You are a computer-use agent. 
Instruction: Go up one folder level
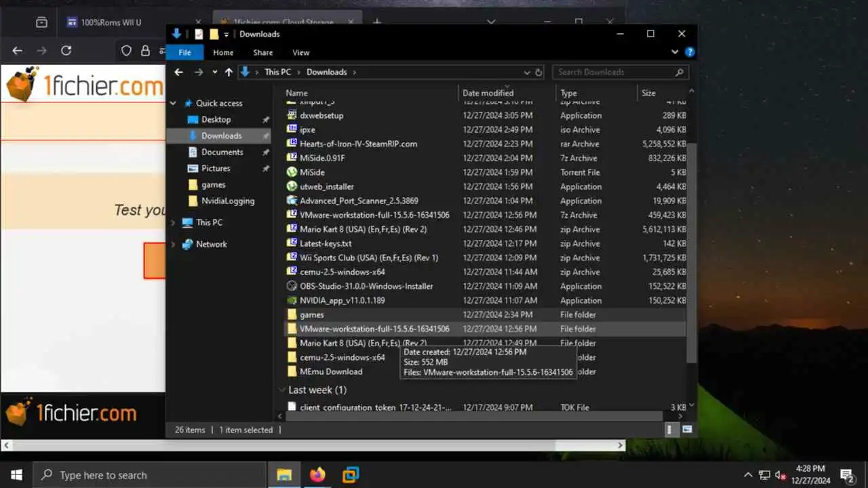[229, 72]
